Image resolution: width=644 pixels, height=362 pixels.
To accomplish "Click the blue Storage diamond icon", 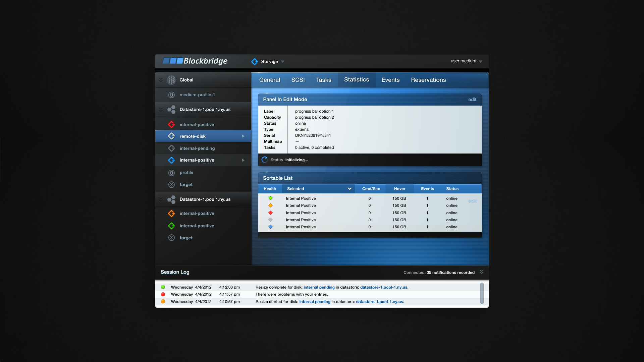I will point(255,62).
